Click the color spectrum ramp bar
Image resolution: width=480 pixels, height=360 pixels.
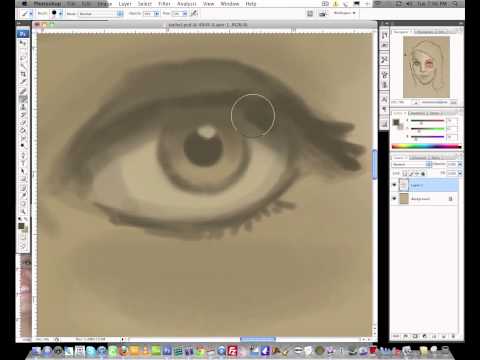coord(426,146)
